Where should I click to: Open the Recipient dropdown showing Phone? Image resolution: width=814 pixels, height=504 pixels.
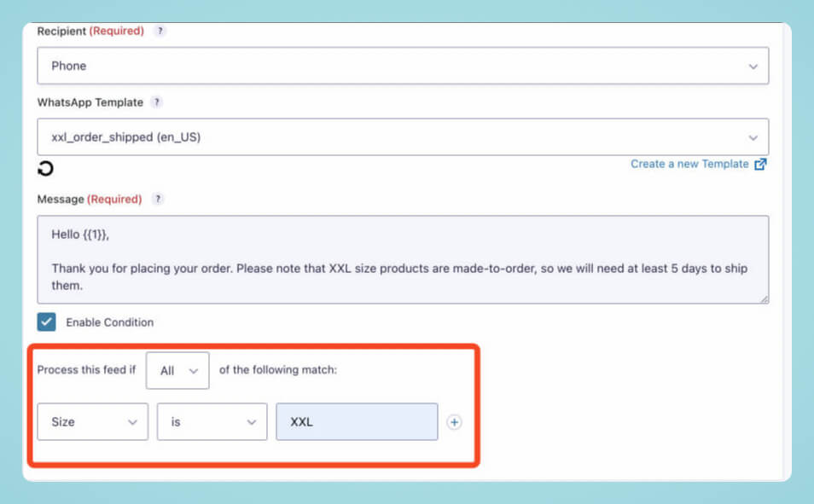403,66
